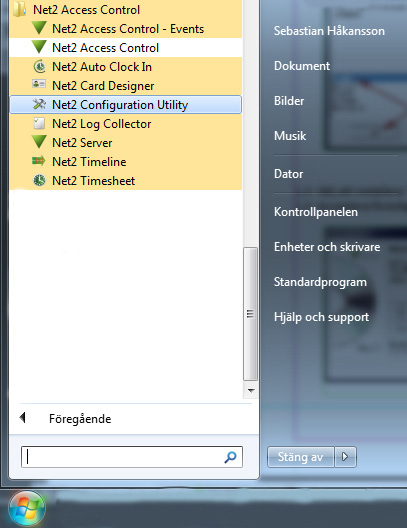
Task: Click the Net2 Log Collector document icon
Action: coord(39,123)
